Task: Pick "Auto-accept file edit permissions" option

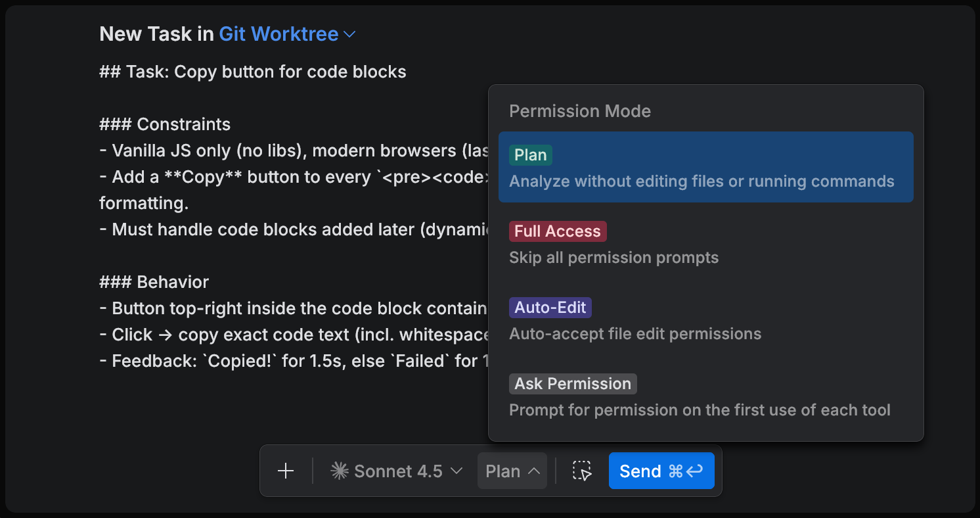Action: (635, 334)
